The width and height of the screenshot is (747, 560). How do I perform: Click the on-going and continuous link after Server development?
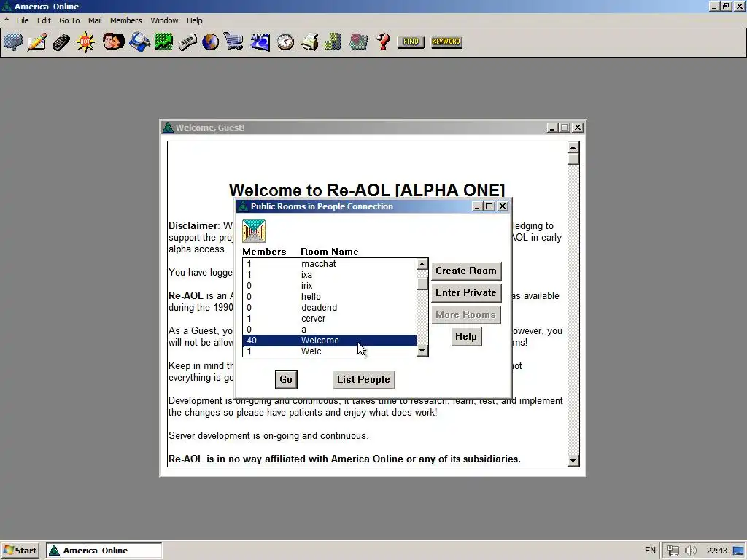pyautogui.click(x=316, y=436)
